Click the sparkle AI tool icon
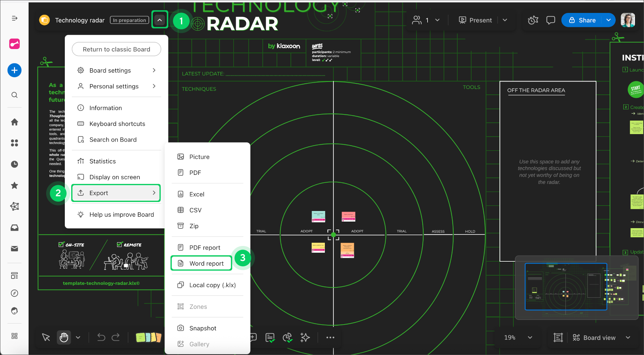 coord(305,337)
